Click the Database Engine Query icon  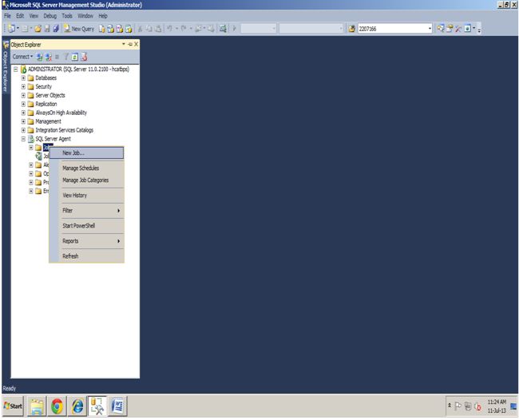coord(102,29)
